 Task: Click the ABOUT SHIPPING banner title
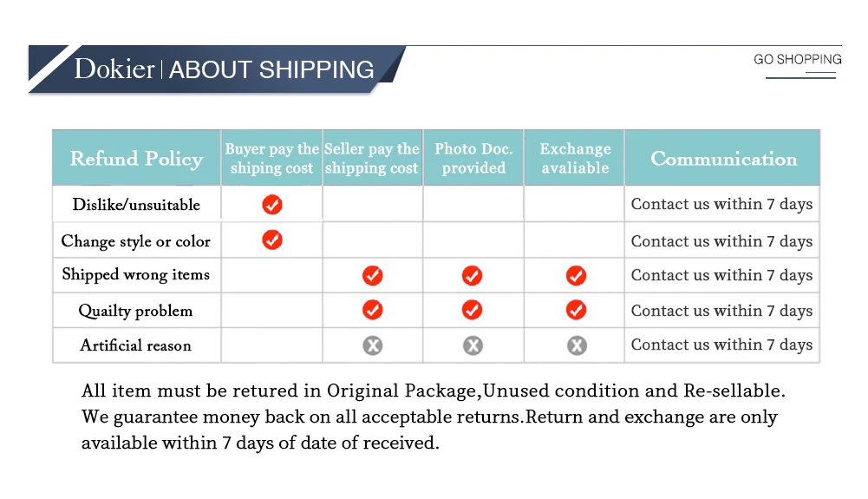271,70
